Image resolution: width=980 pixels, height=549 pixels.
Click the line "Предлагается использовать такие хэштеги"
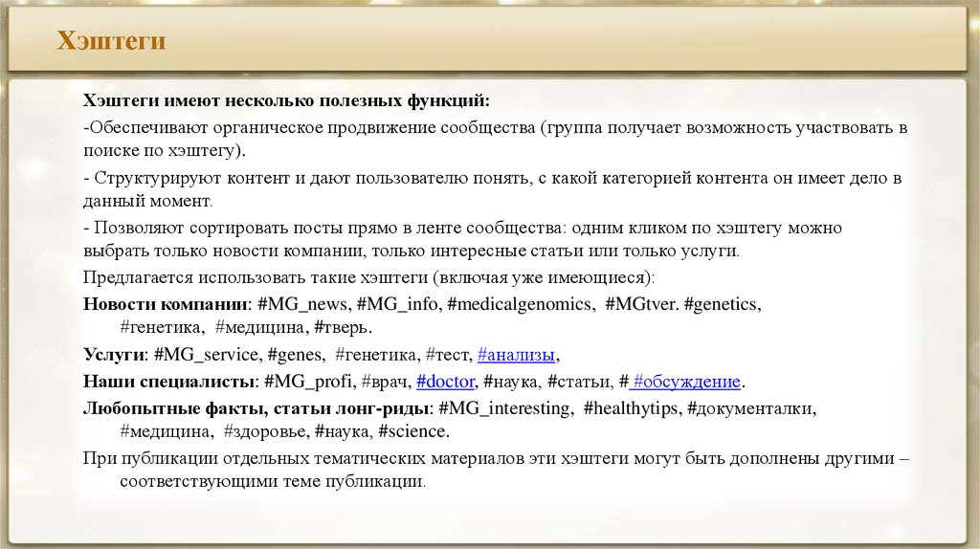pos(368,277)
